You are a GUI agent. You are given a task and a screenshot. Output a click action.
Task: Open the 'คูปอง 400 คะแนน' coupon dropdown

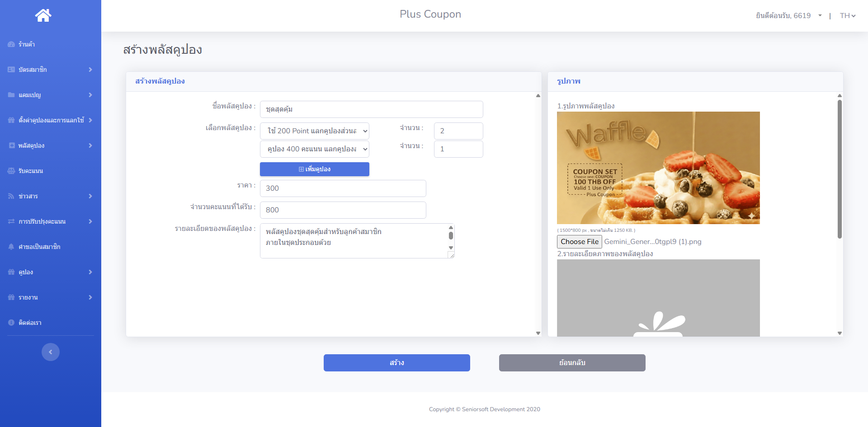pos(315,149)
